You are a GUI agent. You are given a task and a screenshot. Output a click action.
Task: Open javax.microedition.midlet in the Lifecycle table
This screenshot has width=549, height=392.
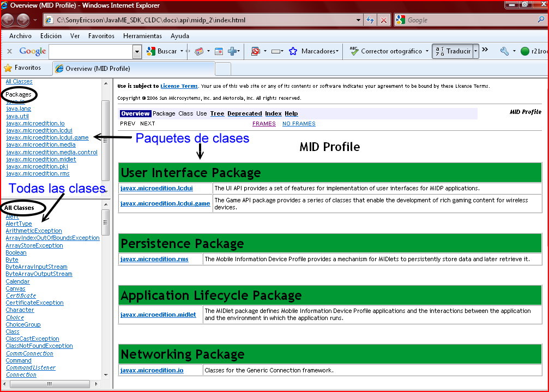tap(158, 315)
